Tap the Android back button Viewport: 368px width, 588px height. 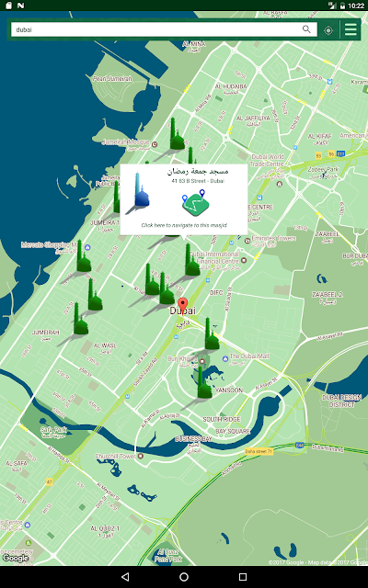pos(125,577)
